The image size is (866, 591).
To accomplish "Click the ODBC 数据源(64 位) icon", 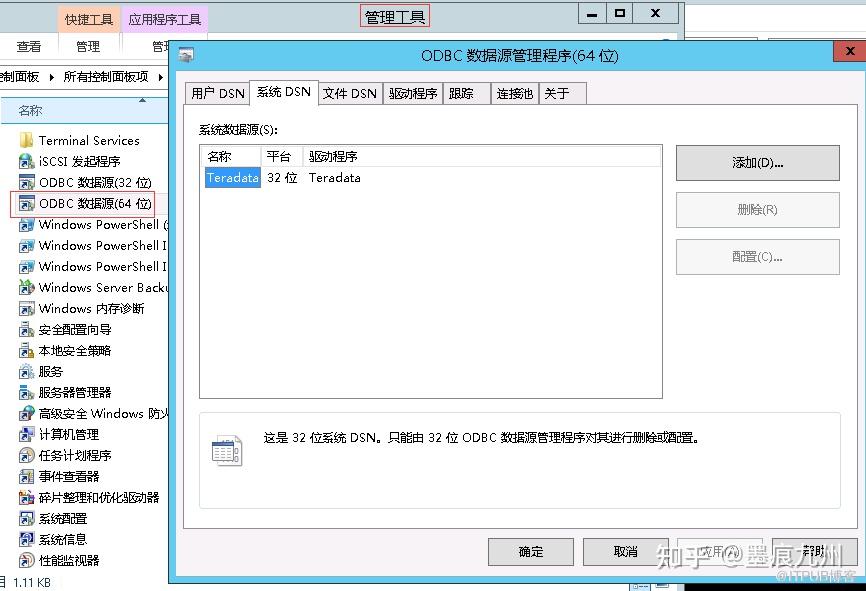I will 26,203.
